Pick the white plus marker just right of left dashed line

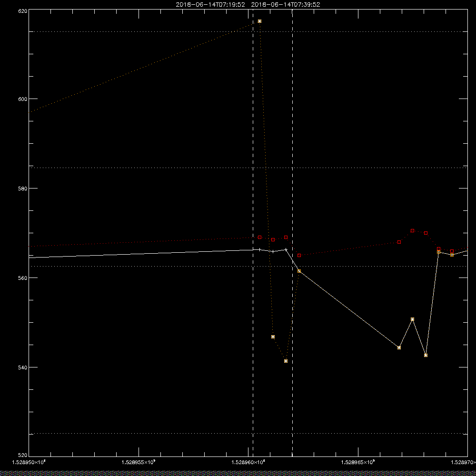(259, 250)
